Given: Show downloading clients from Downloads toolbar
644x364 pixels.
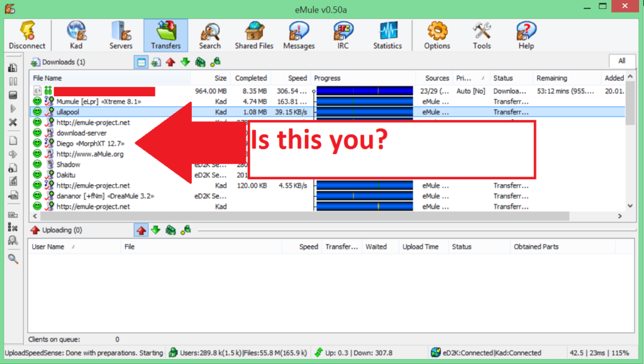Looking at the screenshot, I should tap(186, 62).
